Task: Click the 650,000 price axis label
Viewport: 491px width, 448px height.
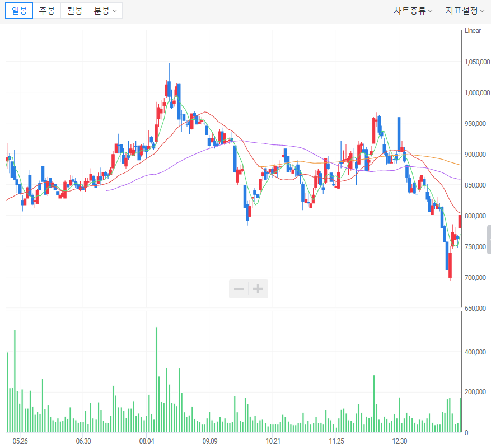Action: pos(475,308)
